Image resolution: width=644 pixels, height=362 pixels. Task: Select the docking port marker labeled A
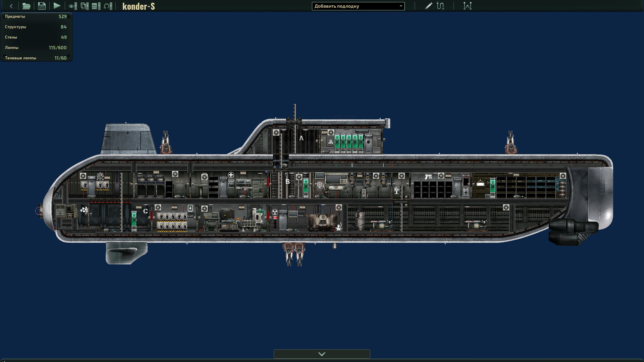[301, 138]
